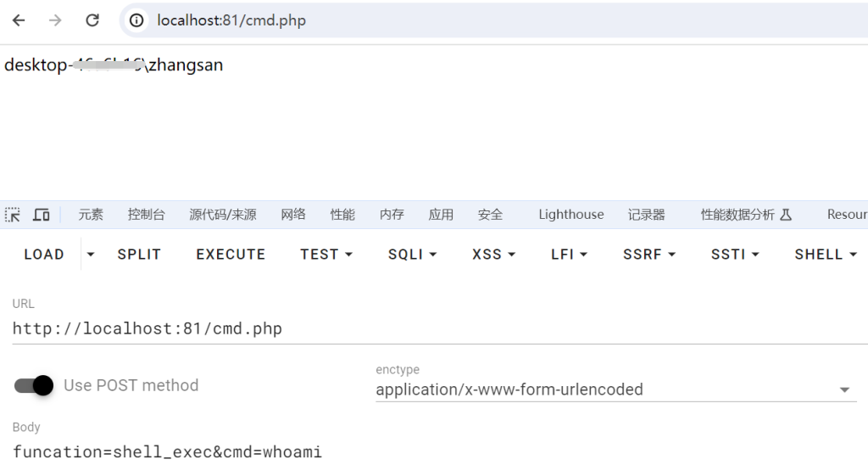Click the EXECUTE button
868x465 pixels.
click(231, 255)
